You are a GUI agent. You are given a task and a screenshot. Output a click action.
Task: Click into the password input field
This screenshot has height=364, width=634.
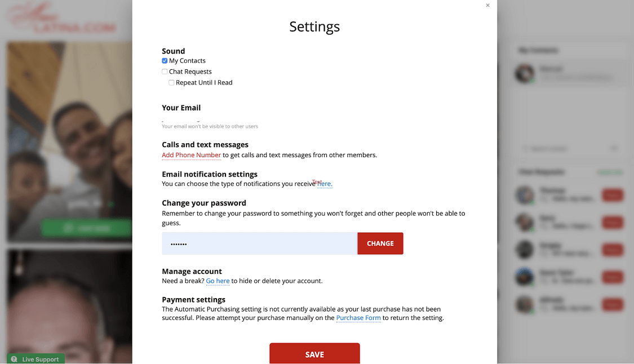[260, 243]
